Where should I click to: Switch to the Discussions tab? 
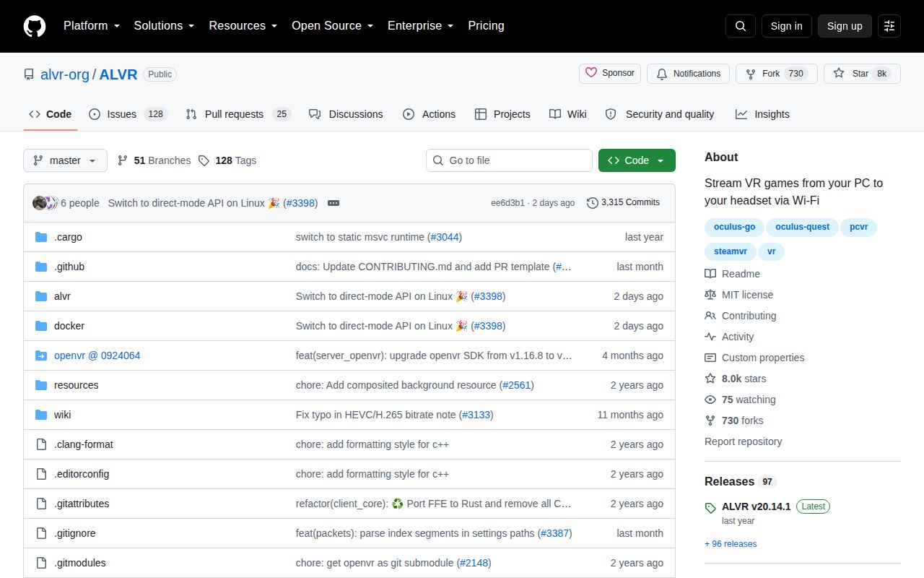346,114
